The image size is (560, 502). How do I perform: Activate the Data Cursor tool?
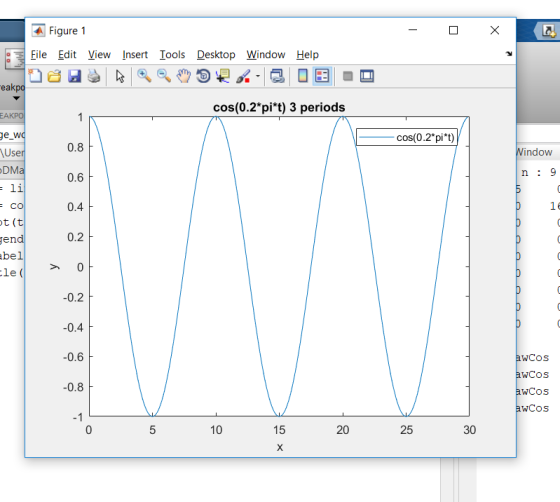tap(223, 76)
